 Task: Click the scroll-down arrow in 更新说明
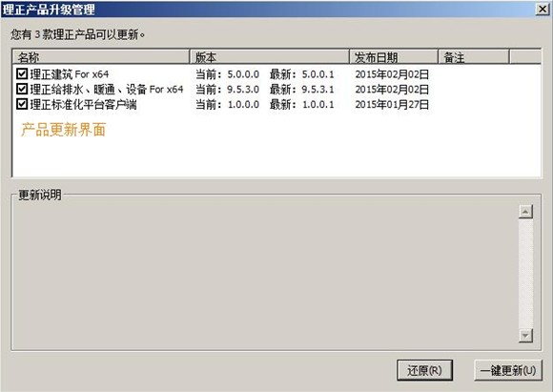[x=525, y=336]
